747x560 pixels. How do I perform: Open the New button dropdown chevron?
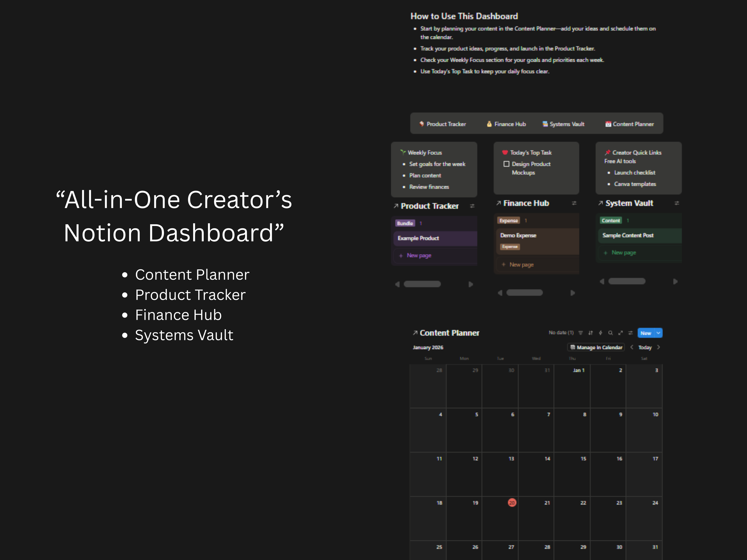click(658, 333)
